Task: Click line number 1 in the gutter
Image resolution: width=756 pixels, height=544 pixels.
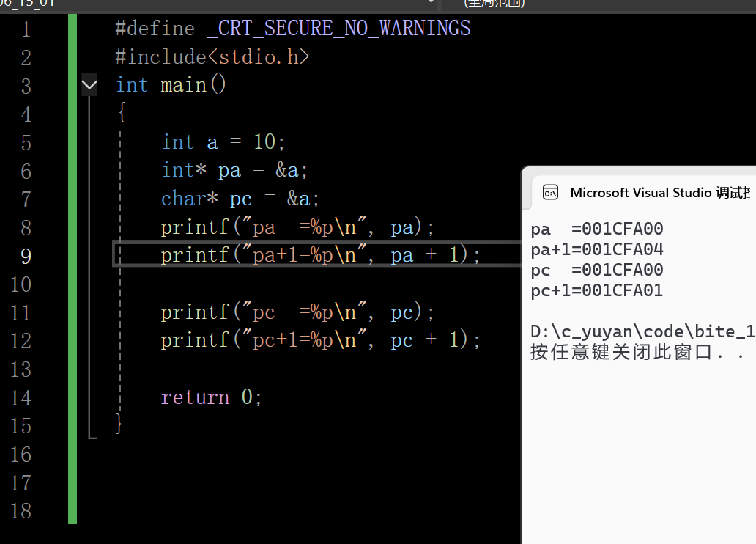Action: [26, 29]
